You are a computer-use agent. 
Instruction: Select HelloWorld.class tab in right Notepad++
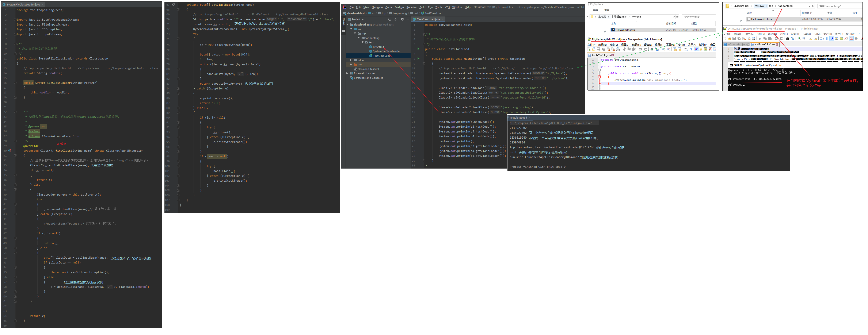point(765,45)
